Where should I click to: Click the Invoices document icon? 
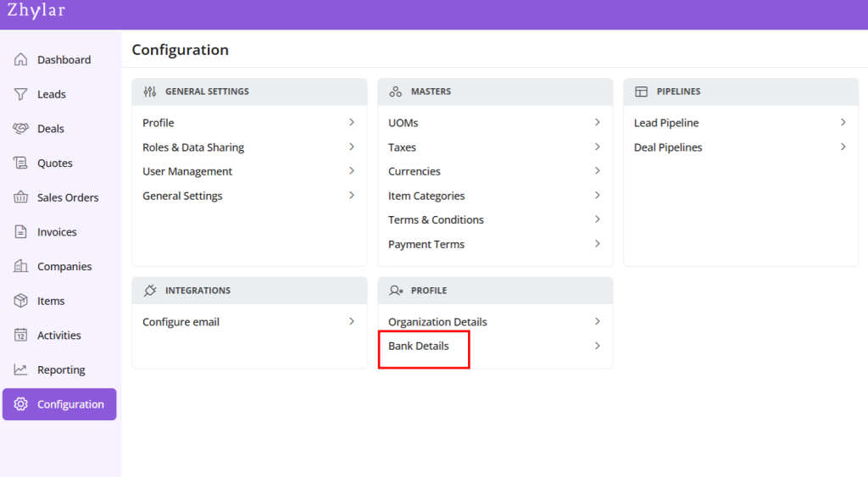(x=21, y=232)
